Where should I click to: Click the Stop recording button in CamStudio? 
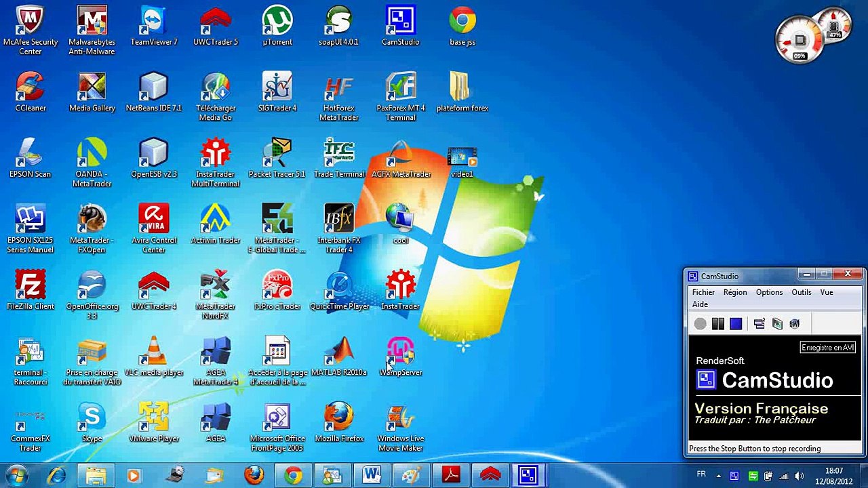(736, 324)
